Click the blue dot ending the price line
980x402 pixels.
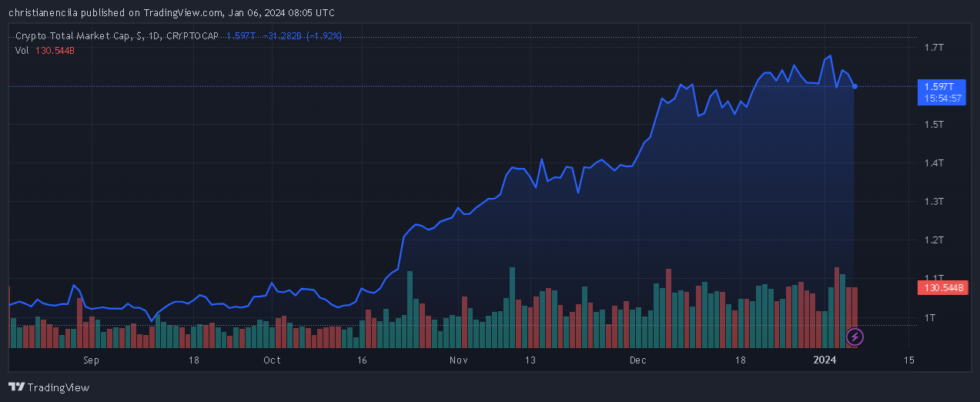855,86
